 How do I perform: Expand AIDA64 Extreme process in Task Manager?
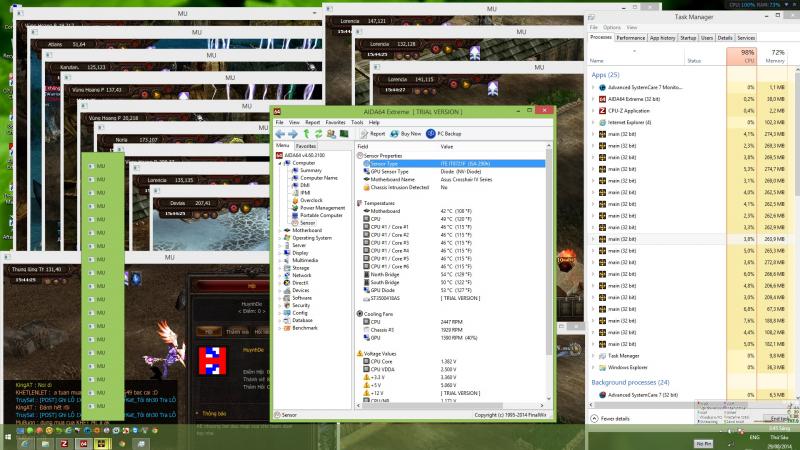pyautogui.click(x=595, y=100)
